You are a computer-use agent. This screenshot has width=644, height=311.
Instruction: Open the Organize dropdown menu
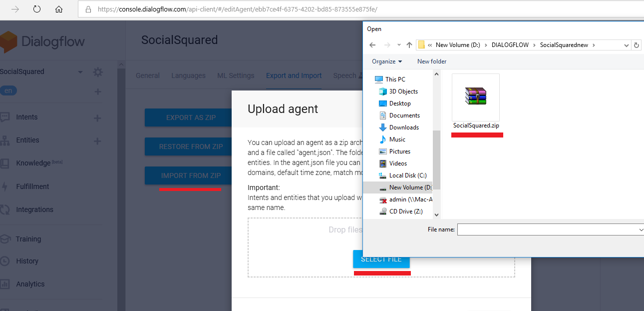[x=387, y=61]
